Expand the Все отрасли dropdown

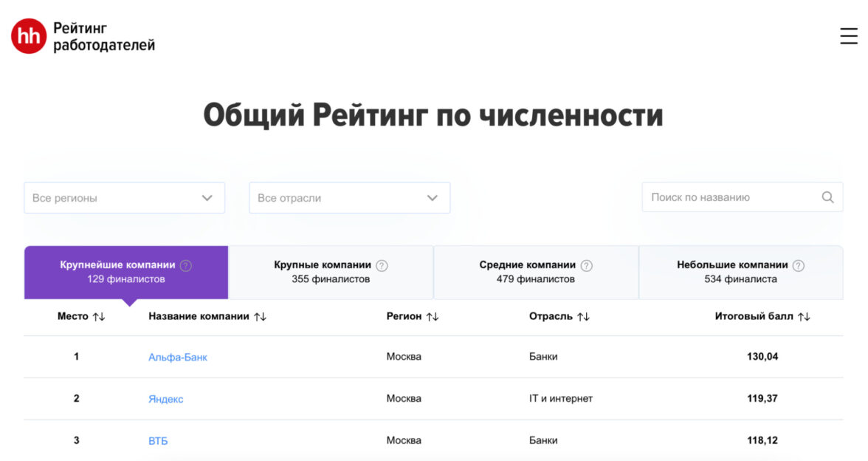(349, 197)
